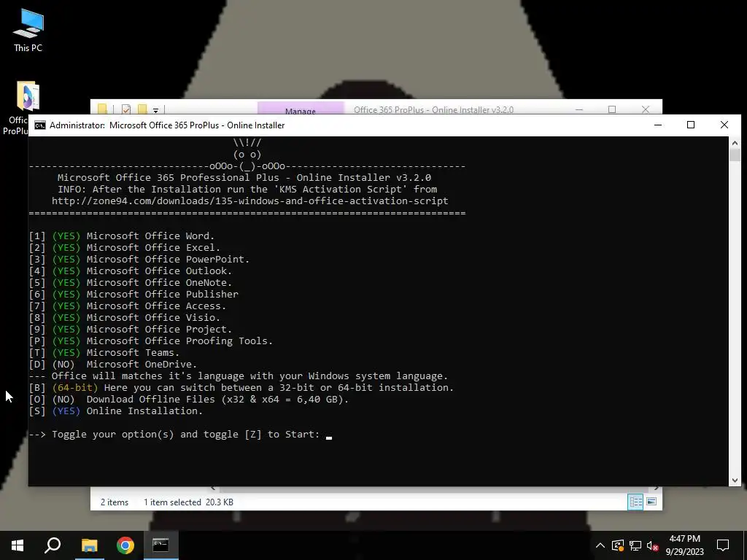
Task: Click the zone94.com activation script URL
Action: pos(249,201)
